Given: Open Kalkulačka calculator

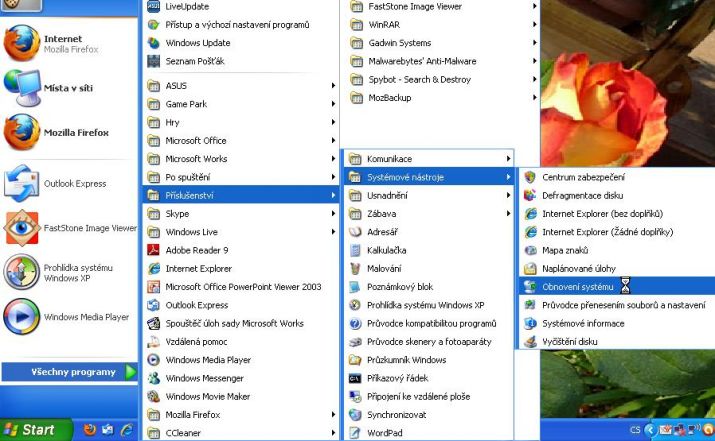Looking at the screenshot, I should 429,250.
